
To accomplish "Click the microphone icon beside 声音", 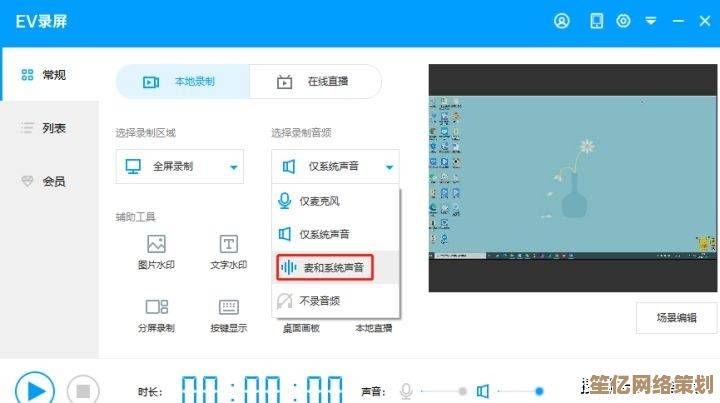I will (x=406, y=391).
